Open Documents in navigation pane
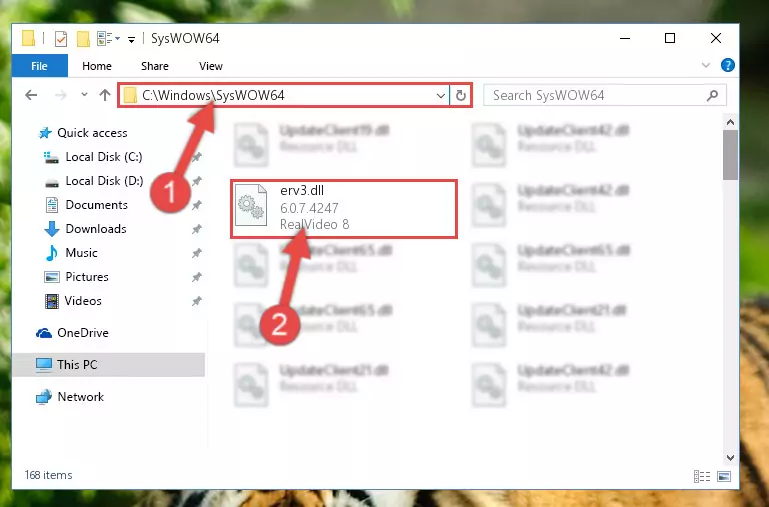Screen dimensions: 769x507 coord(96,204)
